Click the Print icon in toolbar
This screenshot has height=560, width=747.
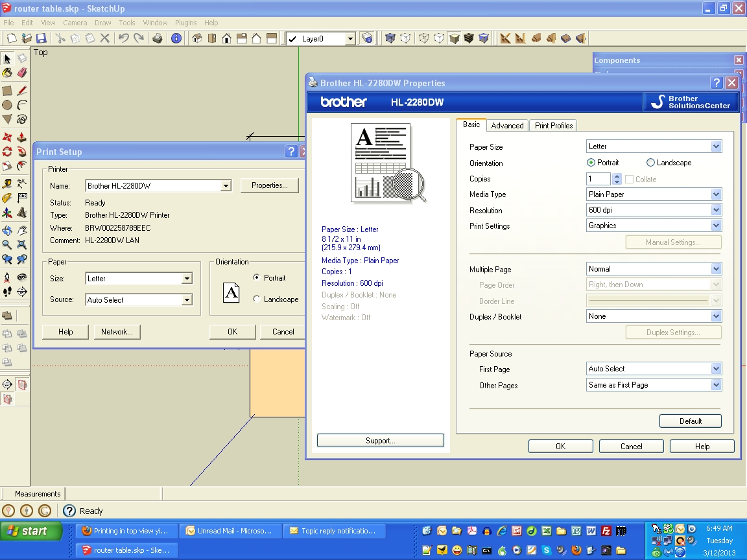point(158,39)
